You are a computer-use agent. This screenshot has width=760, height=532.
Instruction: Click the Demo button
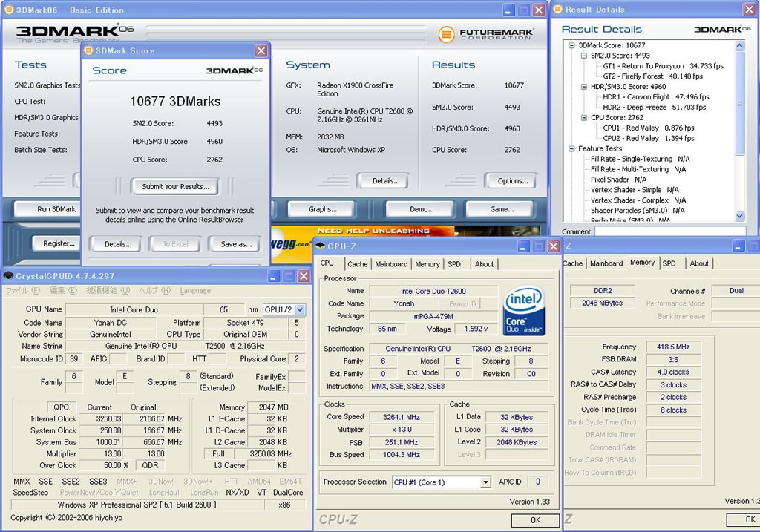pyautogui.click(x=422, y=209)
